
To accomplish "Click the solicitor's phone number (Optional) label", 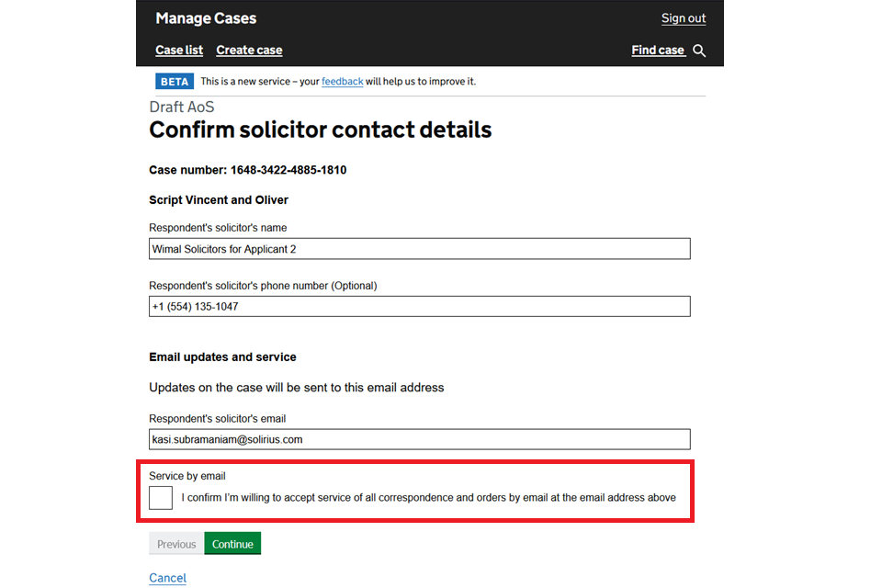I will click(x=263, y=286).
